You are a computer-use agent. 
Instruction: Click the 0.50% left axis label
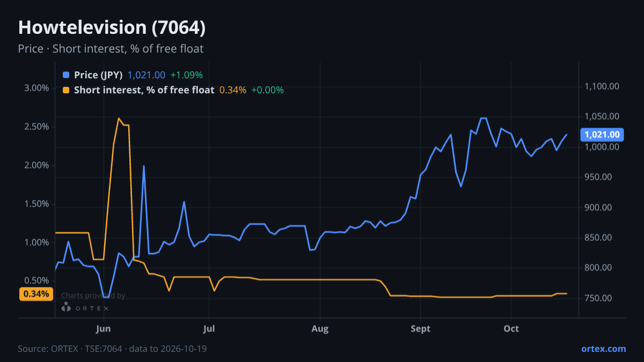click(x=36, y=281)
